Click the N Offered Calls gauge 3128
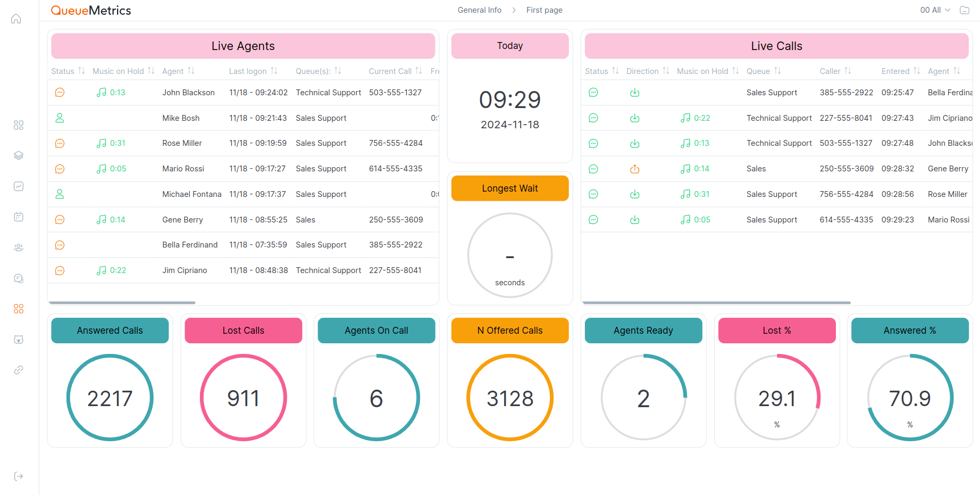Image resolution: width=980 pixels, height=495 pixels. [510, 398]
